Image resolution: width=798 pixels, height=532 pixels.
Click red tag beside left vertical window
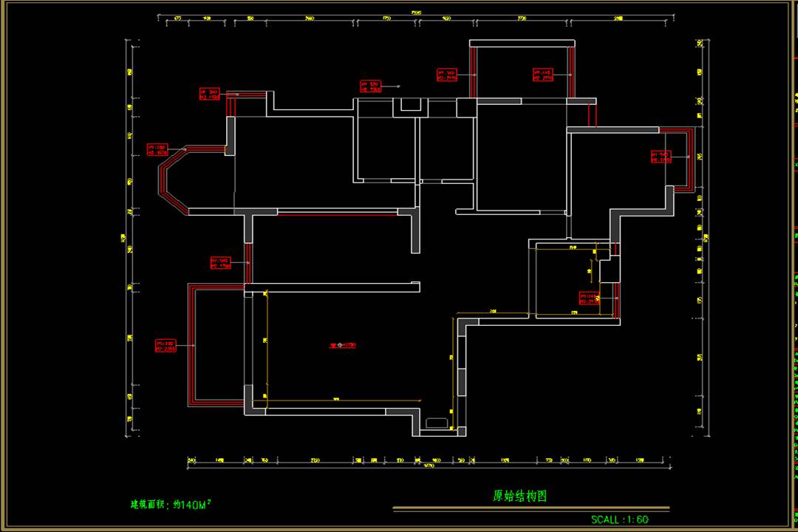pyautogui.click(x=220, y=262)
